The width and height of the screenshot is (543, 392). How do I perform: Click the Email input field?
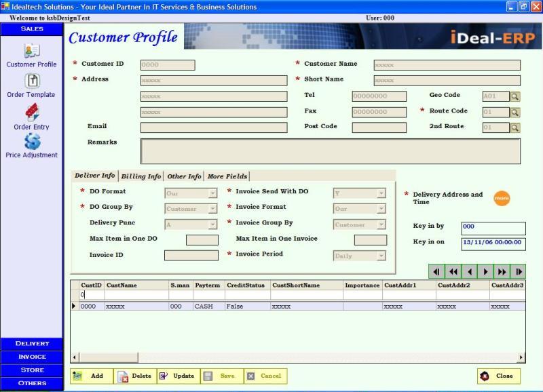pyautogui.click(x=214, y=128)
